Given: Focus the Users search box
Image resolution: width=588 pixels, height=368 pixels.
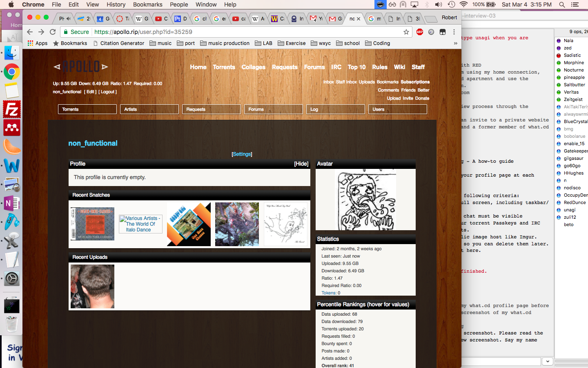Looking at the screenshot, I should (x=398, y=109).
